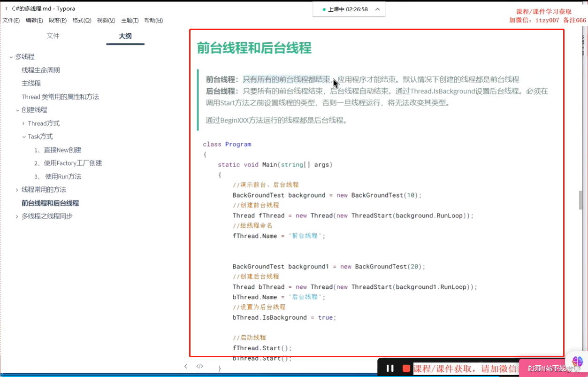Click code line class Program

tap(227, 144)
